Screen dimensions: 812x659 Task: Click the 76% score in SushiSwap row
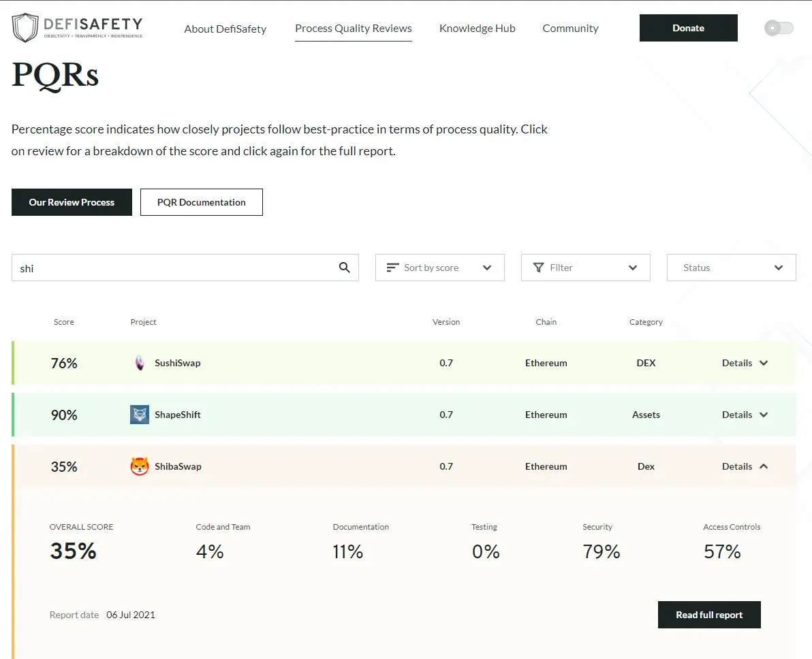[x=64, y=364]
